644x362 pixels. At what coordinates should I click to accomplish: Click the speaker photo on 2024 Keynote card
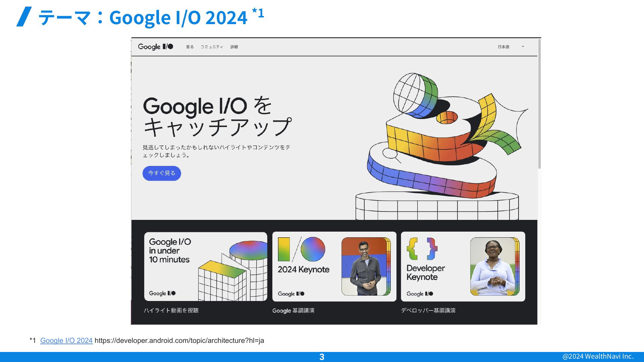pyautogui.click(x=366, y=266)
